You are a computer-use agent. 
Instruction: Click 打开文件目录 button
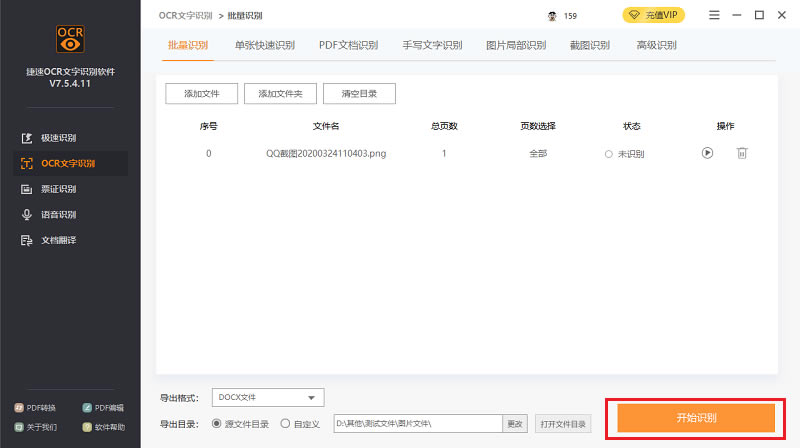coord(563,424)
